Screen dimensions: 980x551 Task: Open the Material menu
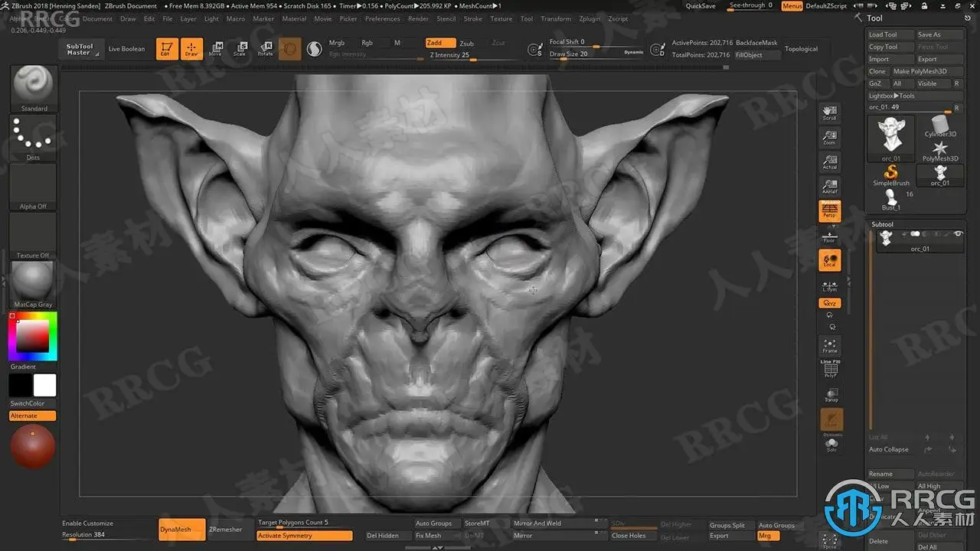pos(294,18)
